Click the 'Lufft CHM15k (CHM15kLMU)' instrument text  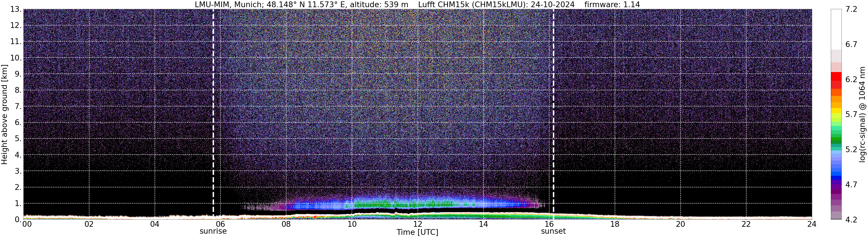472,5
